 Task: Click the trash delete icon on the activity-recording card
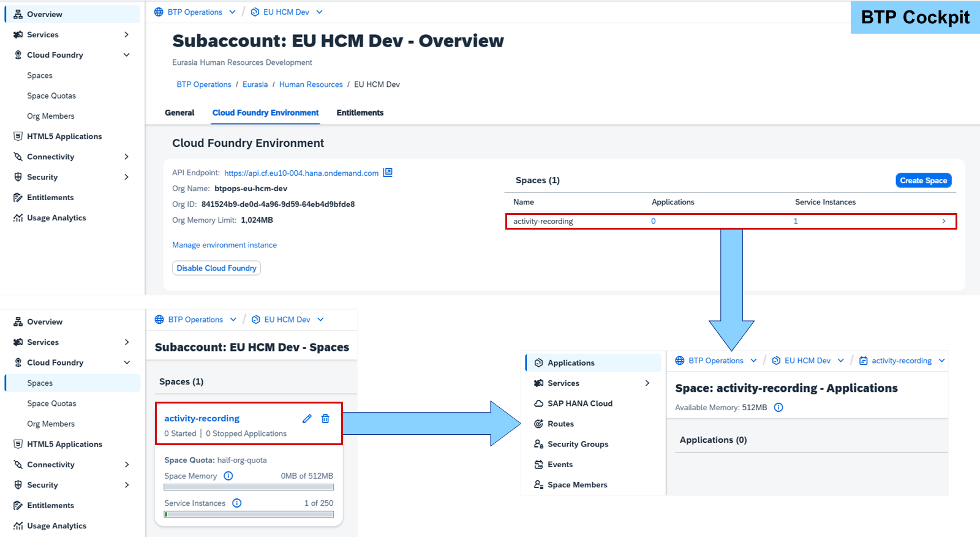[x=325, y=419]
